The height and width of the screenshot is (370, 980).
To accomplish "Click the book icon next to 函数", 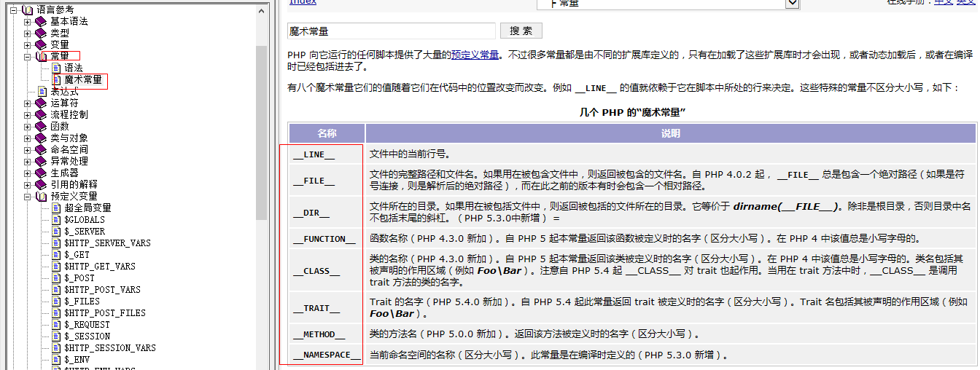I will (41, 126).
